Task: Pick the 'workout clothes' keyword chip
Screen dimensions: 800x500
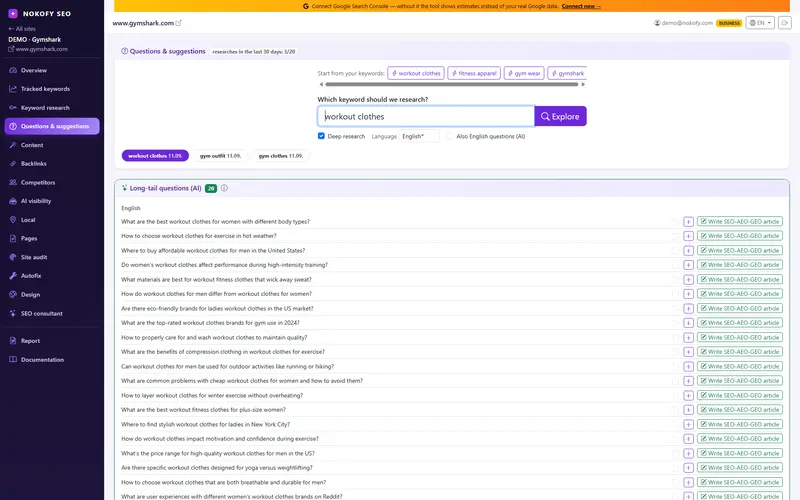Action: pyautogui.click(x=416, y=73)
